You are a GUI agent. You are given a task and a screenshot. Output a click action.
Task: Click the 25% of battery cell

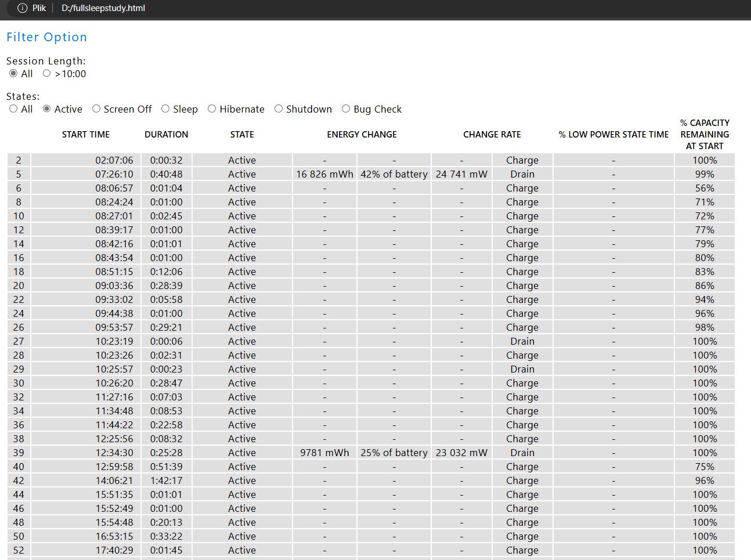[394, 453]
